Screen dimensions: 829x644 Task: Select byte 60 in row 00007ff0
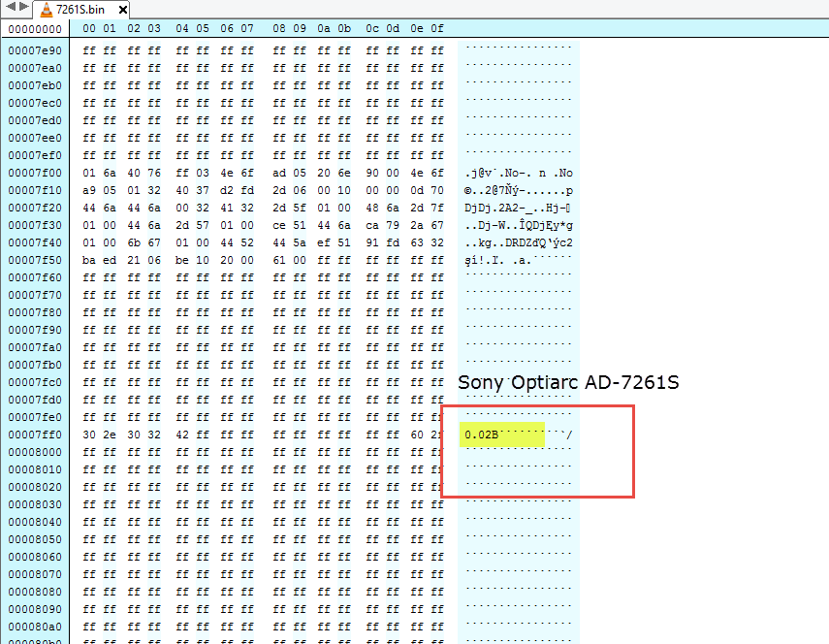[417, 435]
